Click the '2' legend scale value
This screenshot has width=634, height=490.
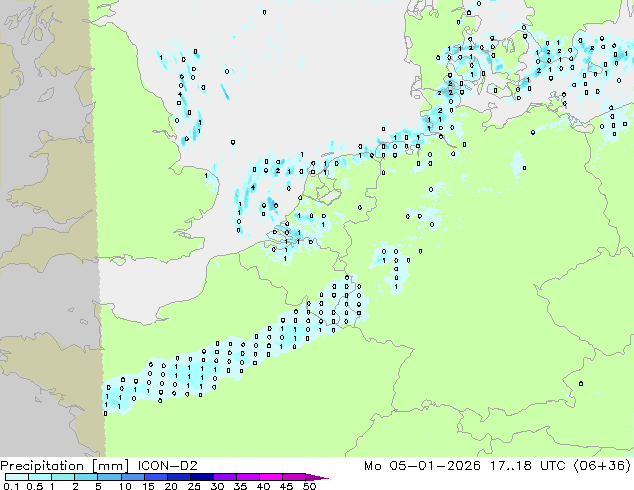pyautogui.click(x=75, y=486)
